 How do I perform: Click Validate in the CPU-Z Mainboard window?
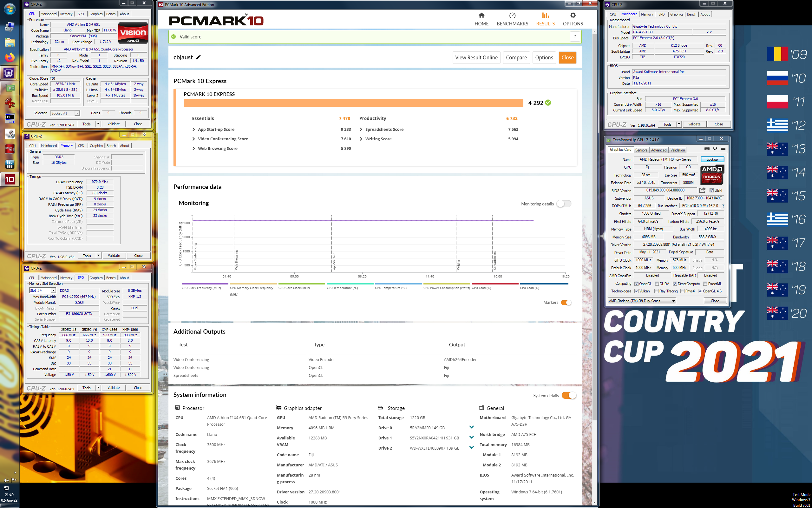pos(694,124)
